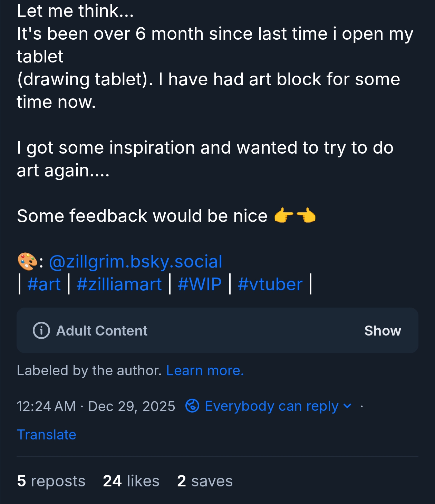Click the right-pointing hand emoji
Viewport: 435px width, 504px height.
tap(284, 216)
